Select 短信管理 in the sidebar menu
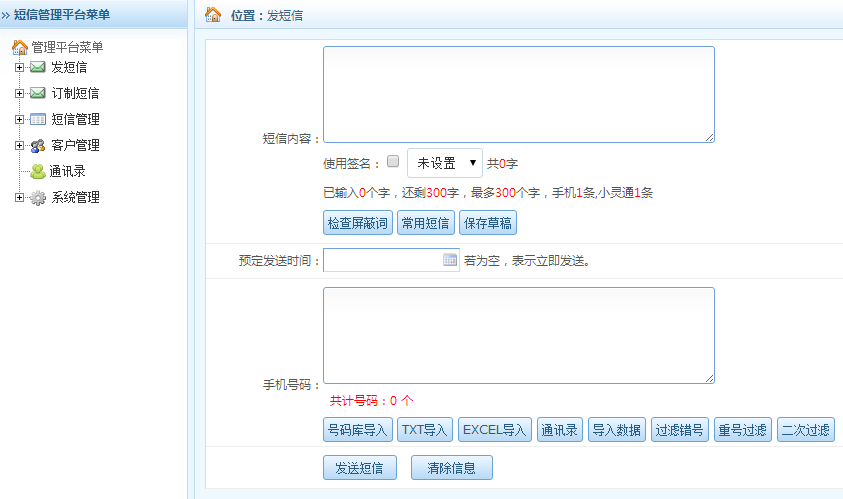This screenshot has width=843, height=499. [75, 119]
